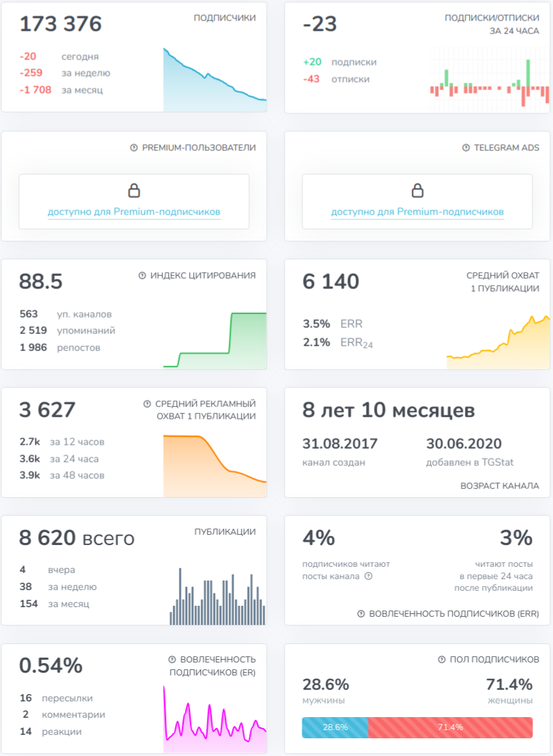Click lock icon in Telegram Ads card

click(x=418, y=191)
